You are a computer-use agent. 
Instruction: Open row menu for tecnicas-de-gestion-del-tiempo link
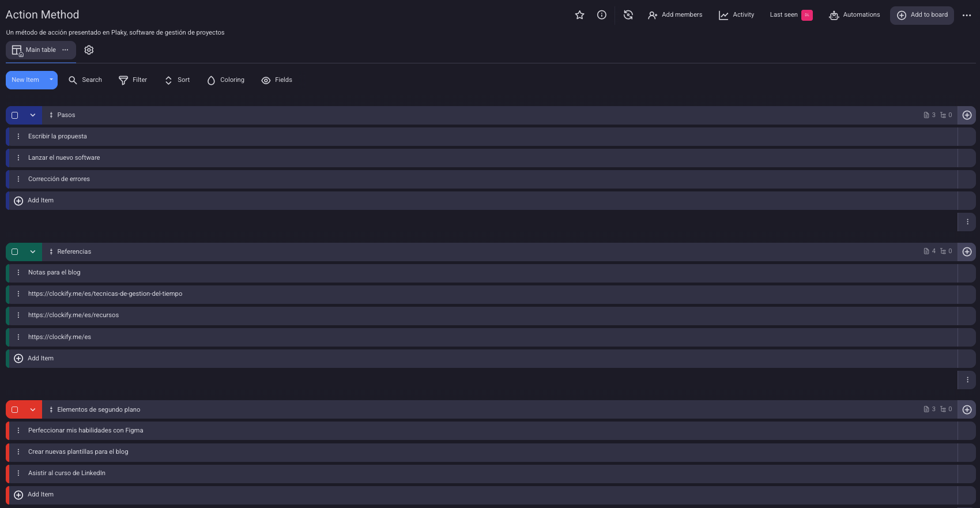coord(18,294)
